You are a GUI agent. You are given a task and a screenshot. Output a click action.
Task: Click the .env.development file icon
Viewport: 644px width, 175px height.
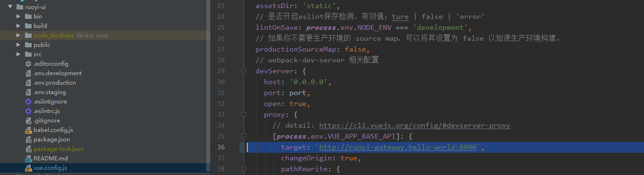point(28,73)
